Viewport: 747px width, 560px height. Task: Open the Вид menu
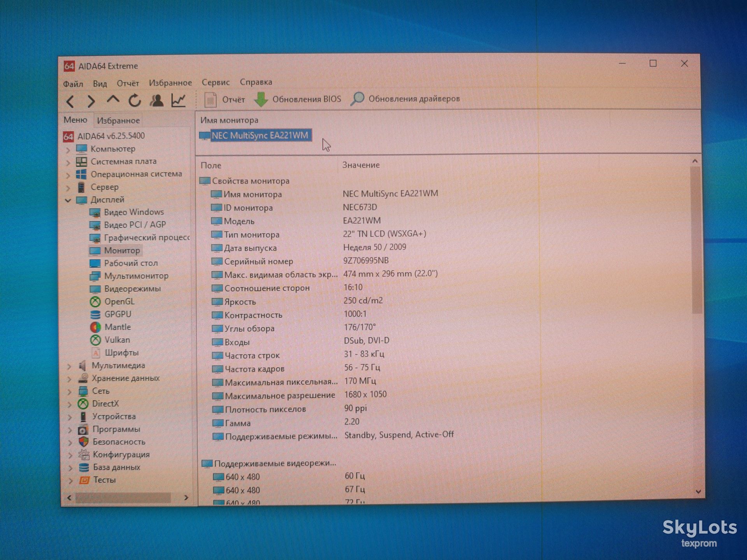tap(100, 84)
